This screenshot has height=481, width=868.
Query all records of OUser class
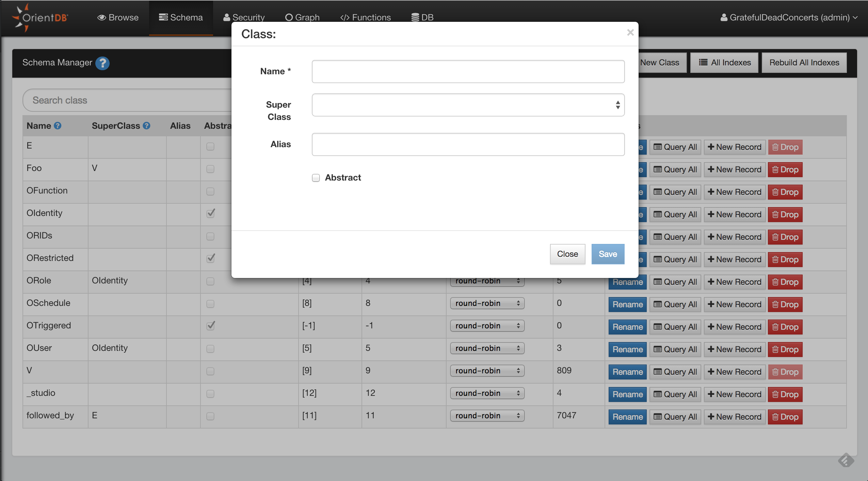[x=675, y=349]
